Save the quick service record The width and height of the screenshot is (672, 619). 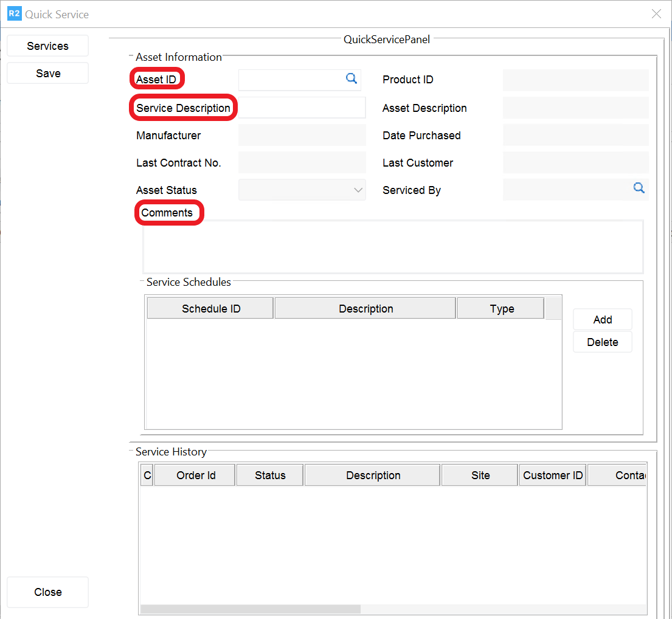click(x=47, y=73)
